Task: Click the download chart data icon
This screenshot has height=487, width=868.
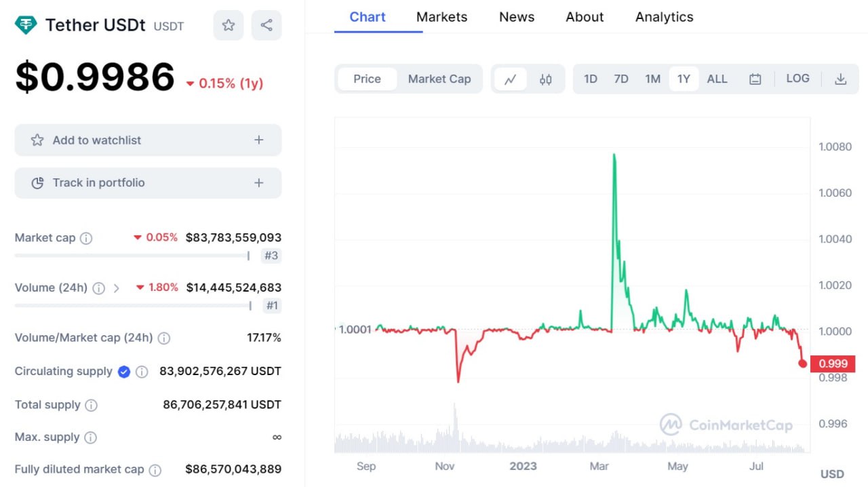Action: coord(840,79)
